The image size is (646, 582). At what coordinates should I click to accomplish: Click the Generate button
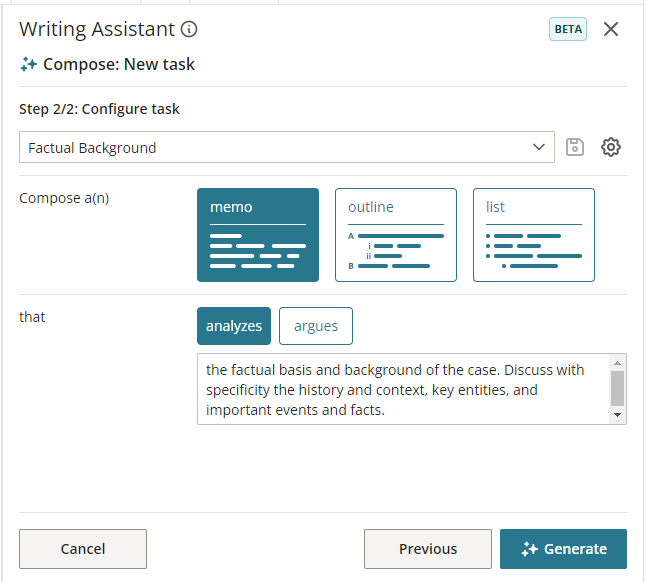(x=563, y=549)
